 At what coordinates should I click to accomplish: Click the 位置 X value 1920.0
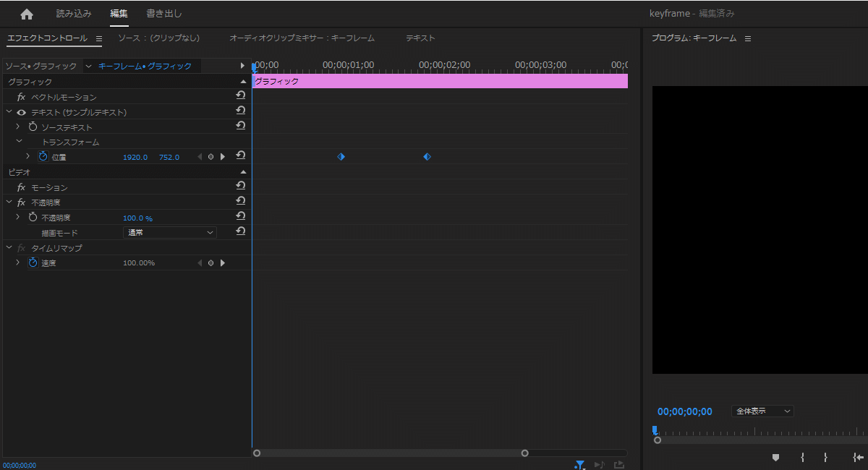[135, 157]
